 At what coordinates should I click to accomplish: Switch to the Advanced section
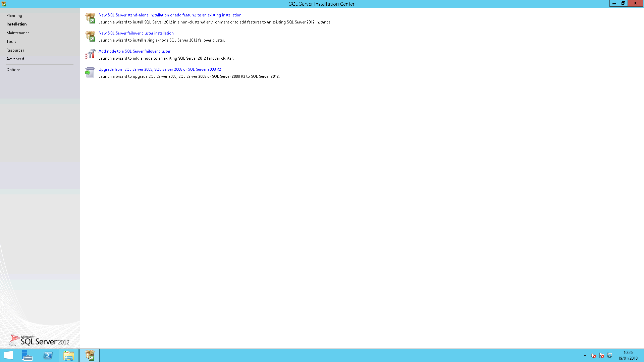tap(15, 59)
